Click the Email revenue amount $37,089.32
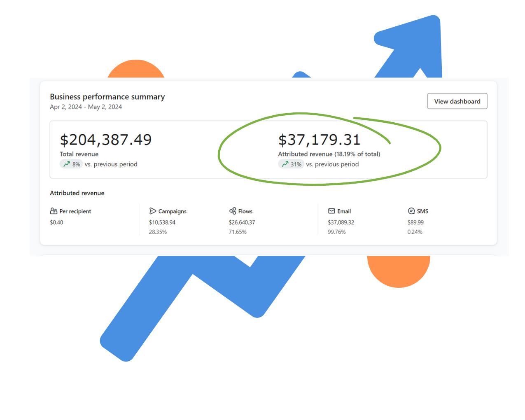 (x=341, y=222)
